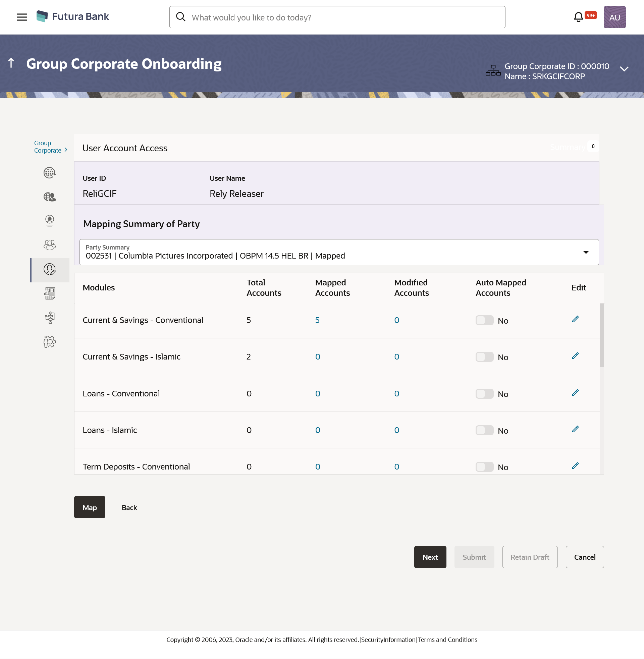Screen dimensions: 644x659
Task: Edit Loans - Islamic mapping row
Action: (x=575, y=429)
